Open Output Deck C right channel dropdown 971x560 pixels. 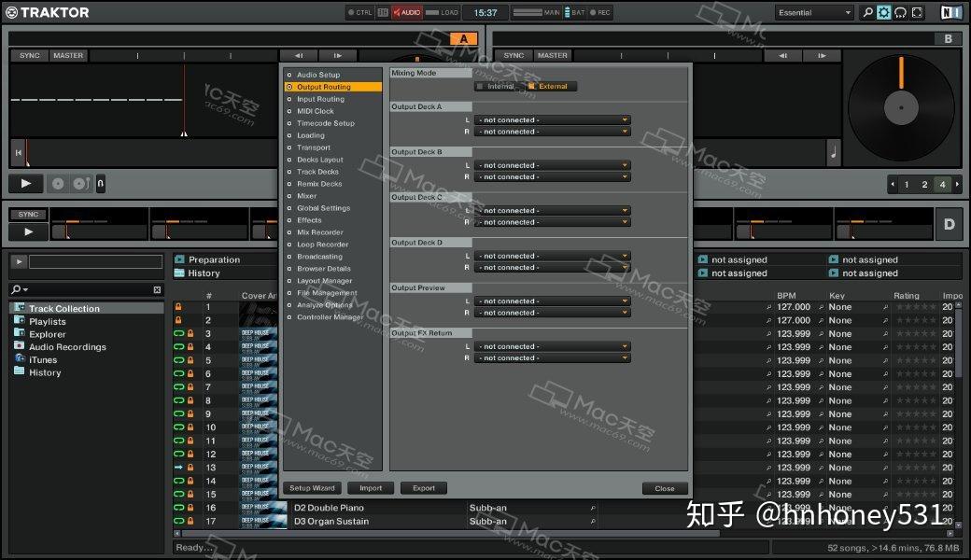[553, 222]
